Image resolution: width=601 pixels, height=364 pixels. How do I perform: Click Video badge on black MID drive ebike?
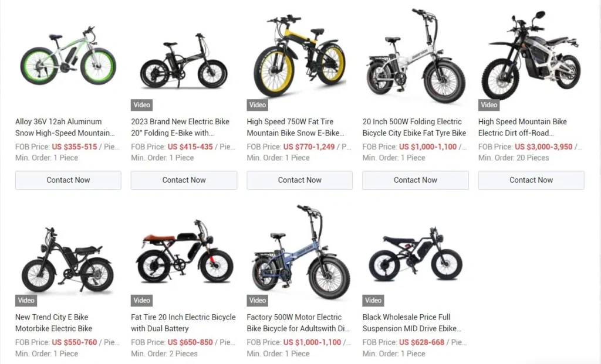click(373, 301)
